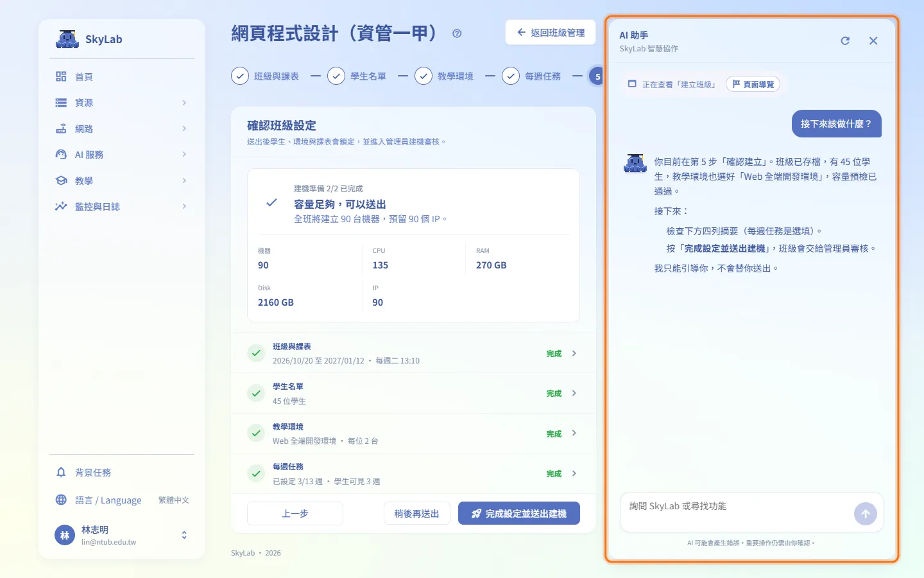
Task: Open the 每週任務 summary row
Action: [x=413, y=473]
